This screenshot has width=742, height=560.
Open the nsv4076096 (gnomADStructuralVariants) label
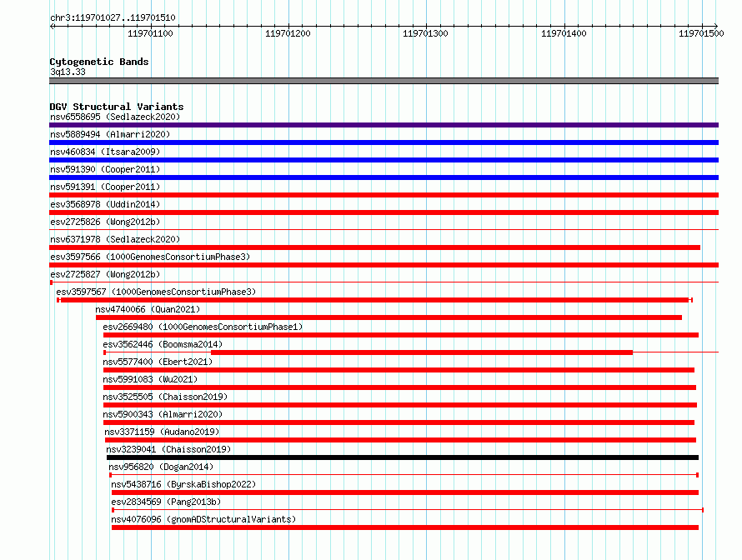[203, 519]
